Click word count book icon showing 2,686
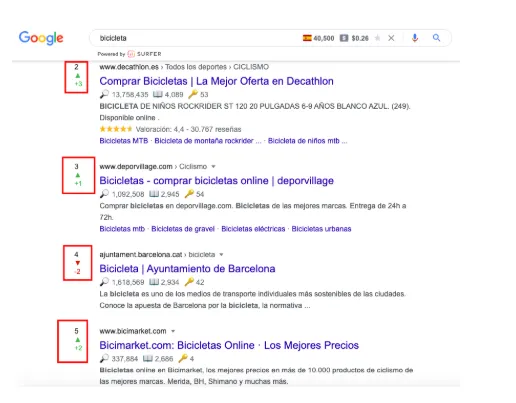The width and height of the screenshot is (516, 403). (x=147, y=359)
